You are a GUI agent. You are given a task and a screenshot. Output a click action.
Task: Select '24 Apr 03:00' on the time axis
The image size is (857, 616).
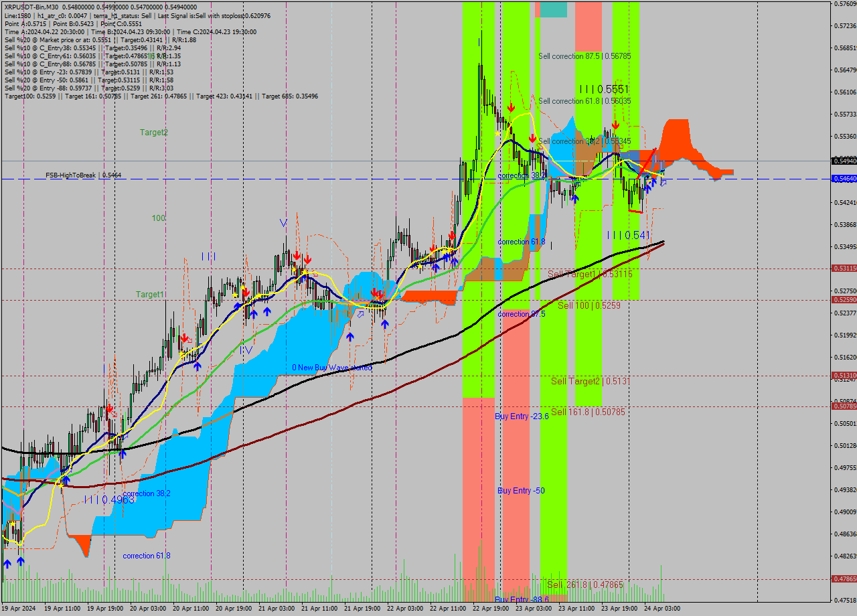[x=661, y=609]
